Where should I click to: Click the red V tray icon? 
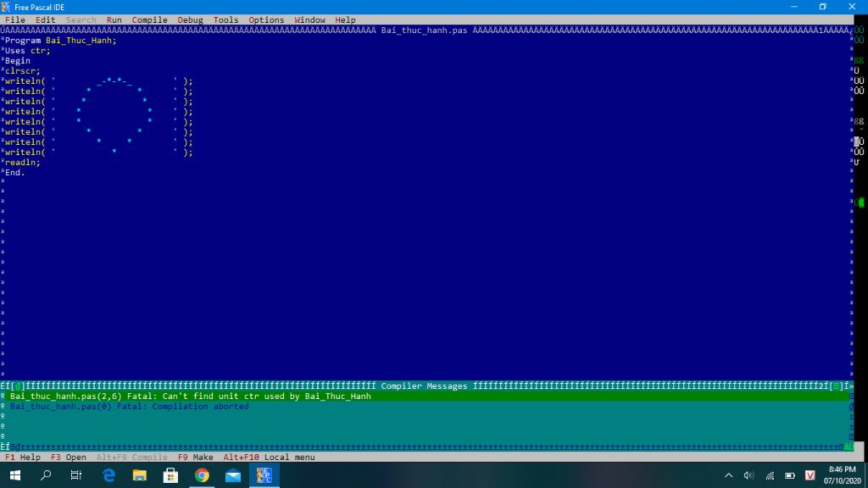(810, 475)
